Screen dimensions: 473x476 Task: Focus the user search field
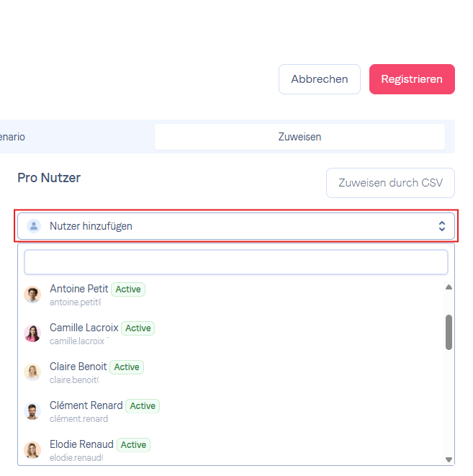[x=236, y=262]
